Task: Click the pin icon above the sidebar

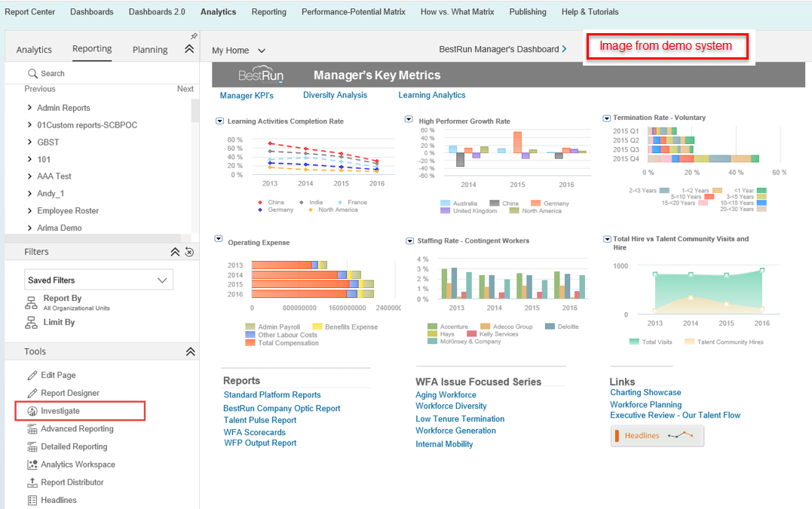Action: click(x=194, y=35)
